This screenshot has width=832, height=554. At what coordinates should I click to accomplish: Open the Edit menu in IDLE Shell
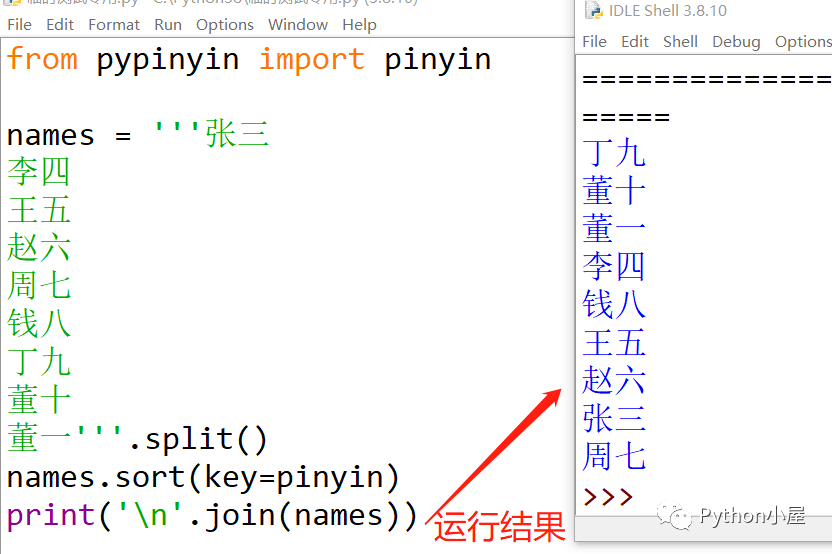click(635, 41)
